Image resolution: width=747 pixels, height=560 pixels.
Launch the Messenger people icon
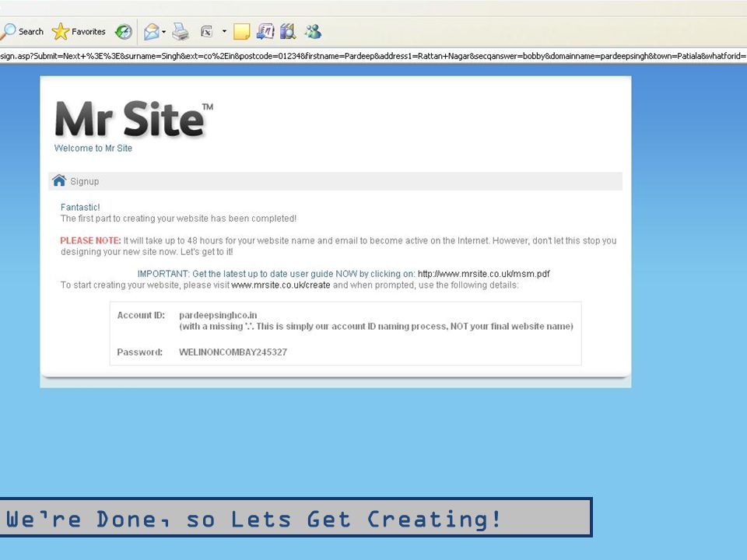click(313, 32)
